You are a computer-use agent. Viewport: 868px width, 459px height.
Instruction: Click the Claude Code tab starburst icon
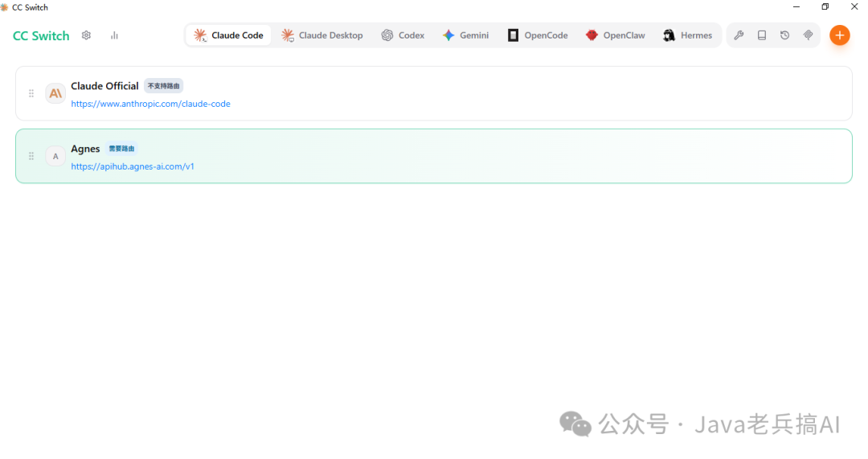click(x=200, y=35)
